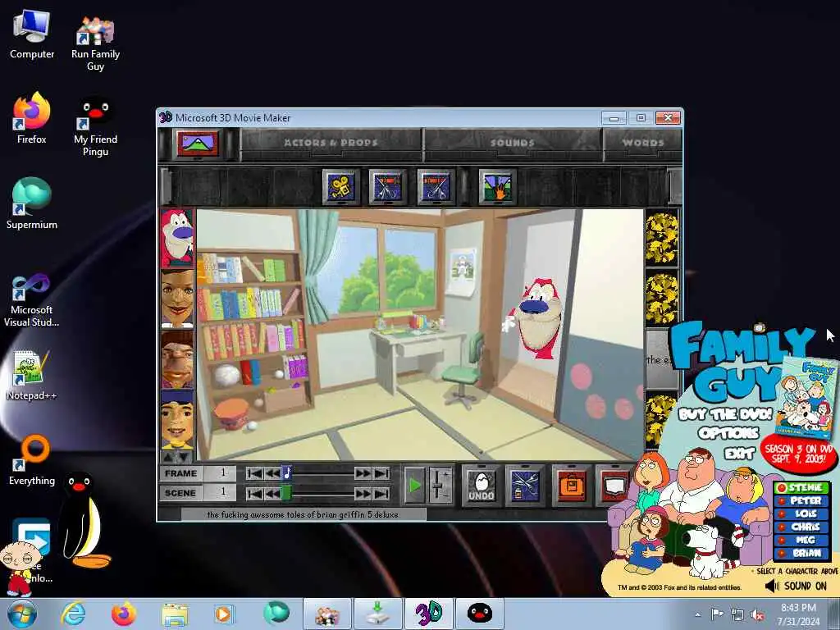Screen dimensions: 840x630
Task: Jump to the last scene
Action: coord(381,493)
